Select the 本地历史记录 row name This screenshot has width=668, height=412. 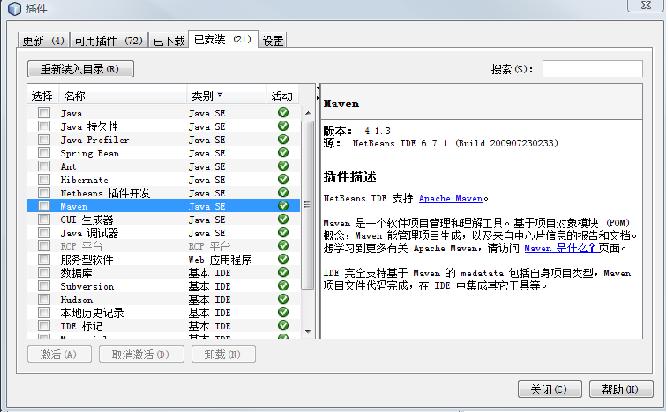(92, 312)
